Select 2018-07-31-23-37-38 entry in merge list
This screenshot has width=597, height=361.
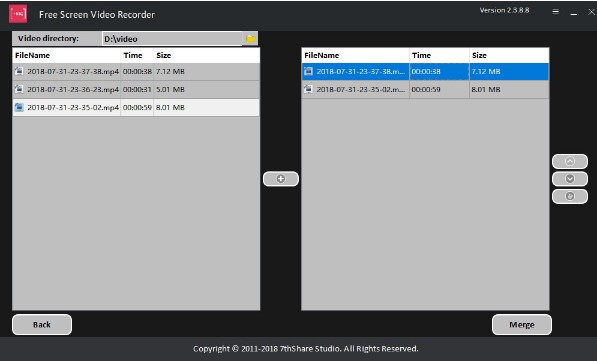click(x=425, y=72)
